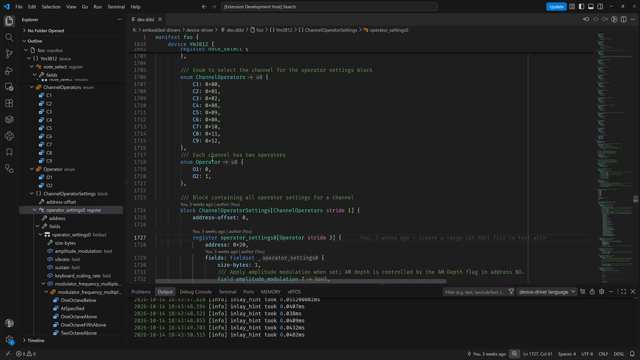Open Remote Explorer view in activity bar

click(x=9, y=87)
